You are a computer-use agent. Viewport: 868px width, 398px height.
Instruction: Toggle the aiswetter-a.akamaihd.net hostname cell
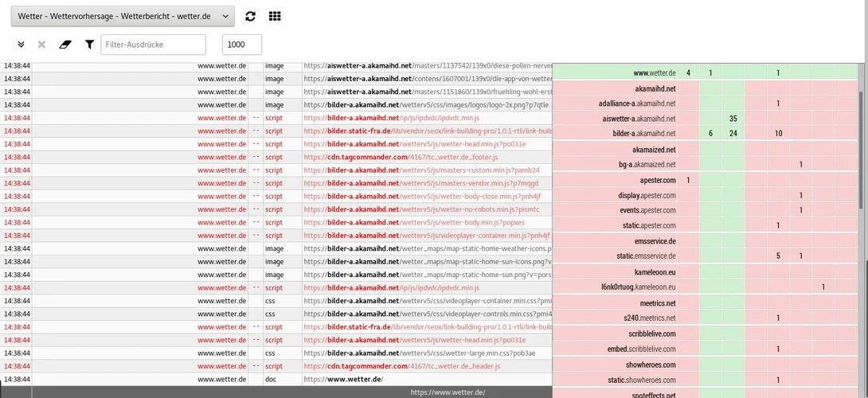pos(615,119)
